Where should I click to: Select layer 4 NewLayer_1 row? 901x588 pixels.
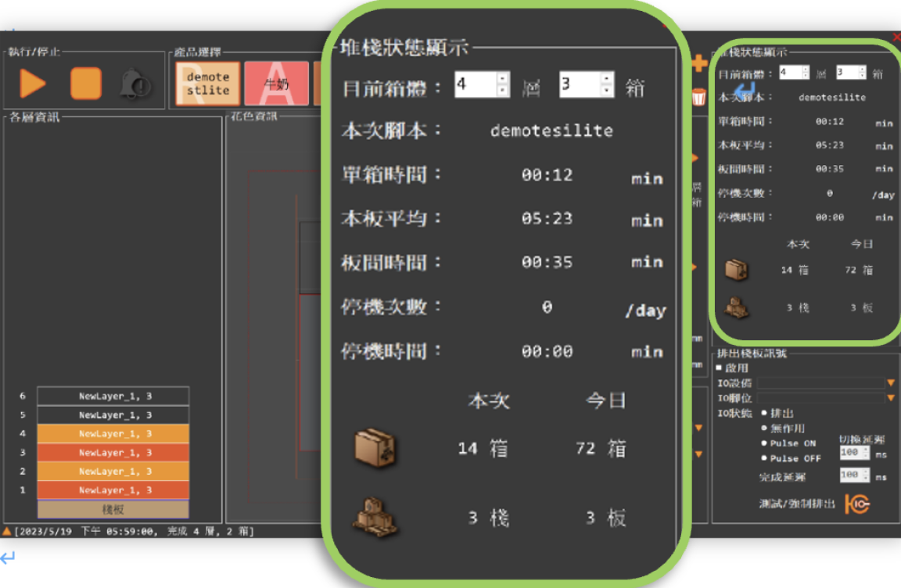tap(113, 434)
